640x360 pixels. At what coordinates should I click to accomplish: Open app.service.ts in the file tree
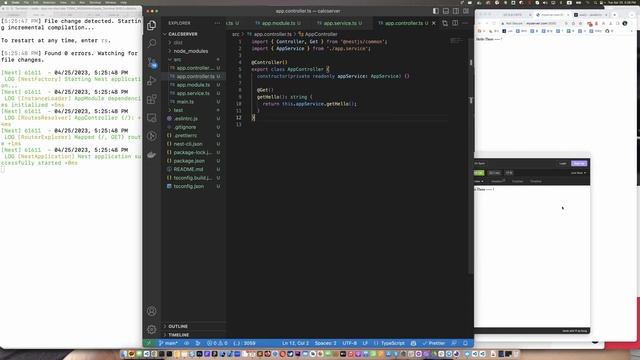coord(193,93)
